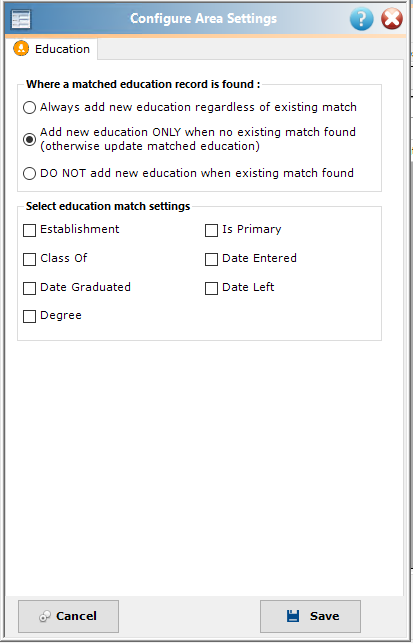Viewport: 413px width, 643px height.
Task: Click the Save button
Action: point(310,616)
